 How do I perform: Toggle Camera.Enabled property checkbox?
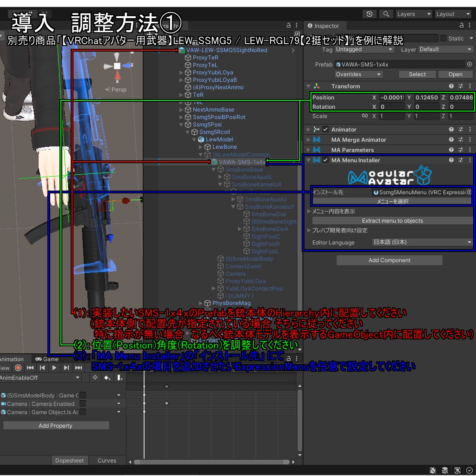[83, 404]
